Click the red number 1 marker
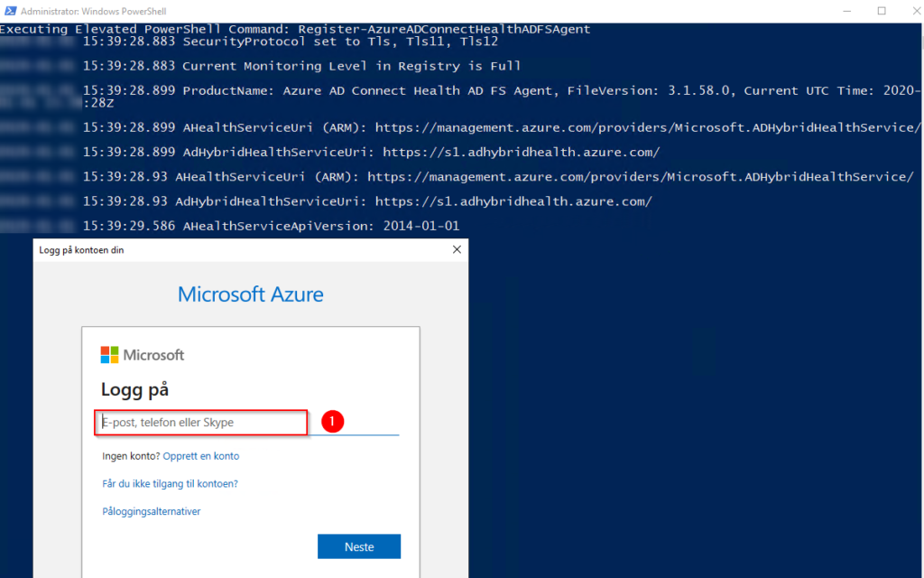Screen dimensions: 924x578 [332, 421]
